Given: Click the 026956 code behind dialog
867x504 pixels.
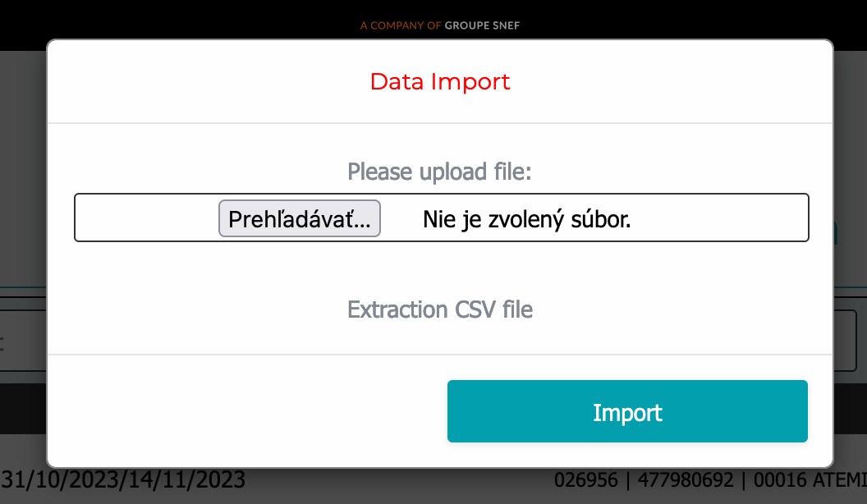Looking at the screenshot, I should tap(579, 479).
